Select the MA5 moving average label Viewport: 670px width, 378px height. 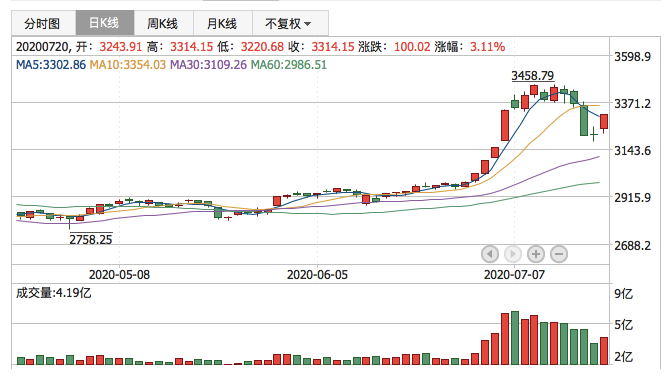pos(51,65)
